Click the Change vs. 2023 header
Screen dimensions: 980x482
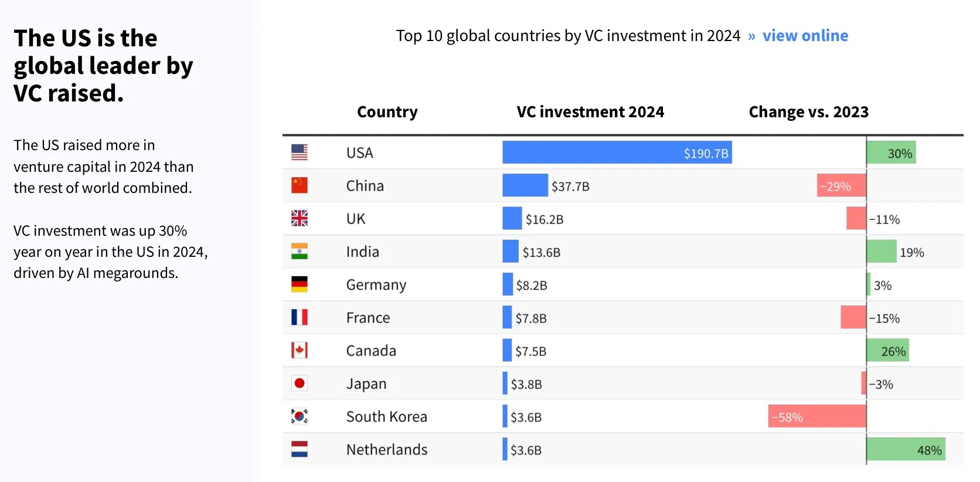tap(809, 112)
